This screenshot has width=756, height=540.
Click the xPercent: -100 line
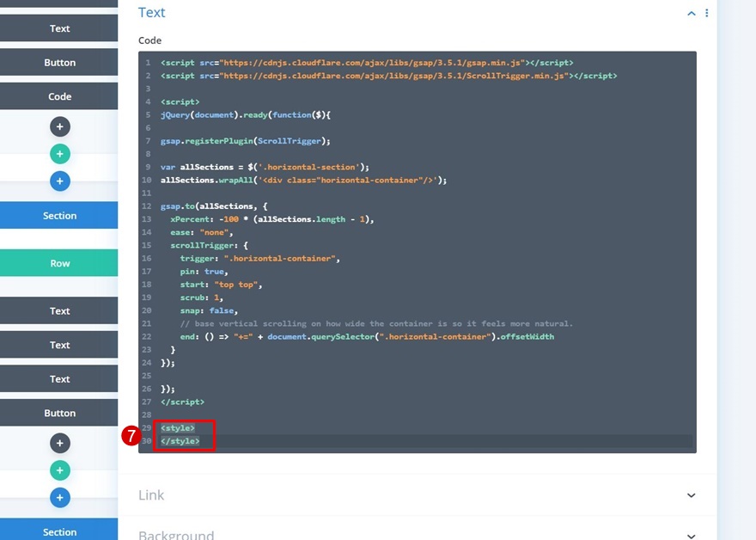coord(272,219)
